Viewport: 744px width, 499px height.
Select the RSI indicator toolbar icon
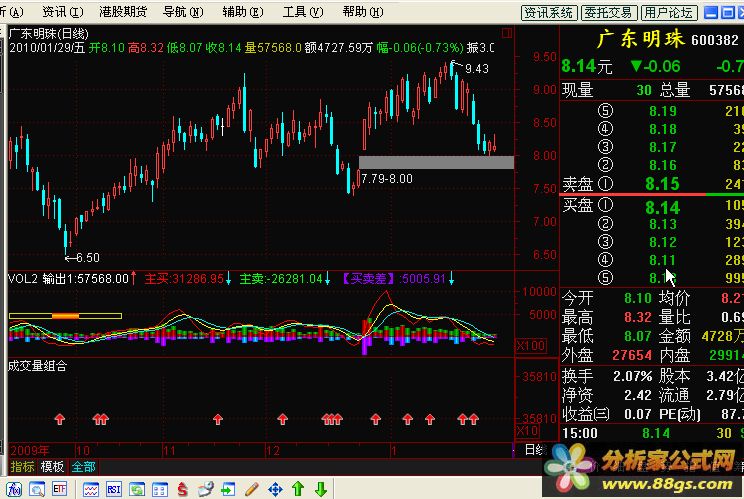[114, 489]
